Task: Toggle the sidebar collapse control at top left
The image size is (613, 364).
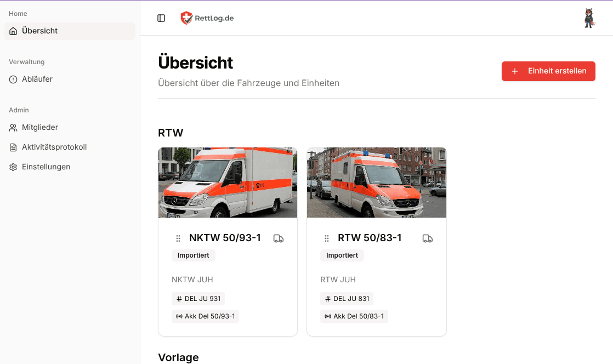Action: tap(161, 18)
